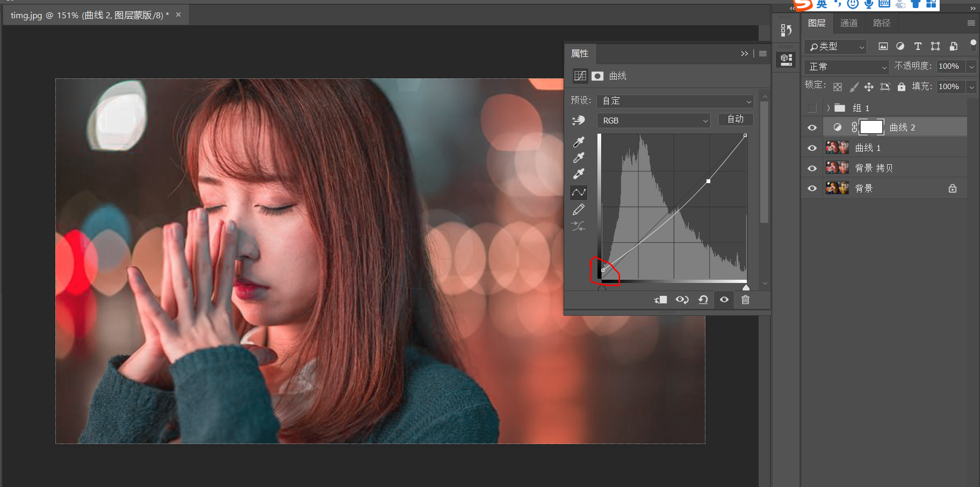This screenshot has width=980, height=487.
Task: Click the 自动 button
Action: coord(736,119)
